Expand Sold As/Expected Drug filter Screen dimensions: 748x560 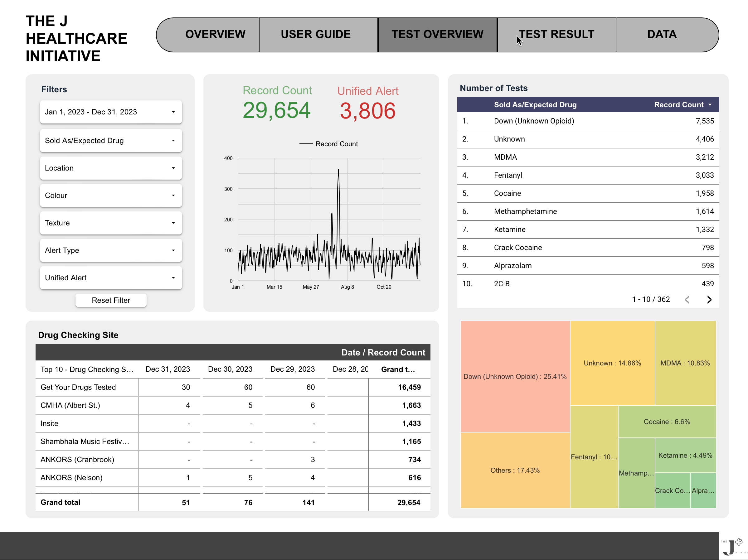click(x=111, y=141)
